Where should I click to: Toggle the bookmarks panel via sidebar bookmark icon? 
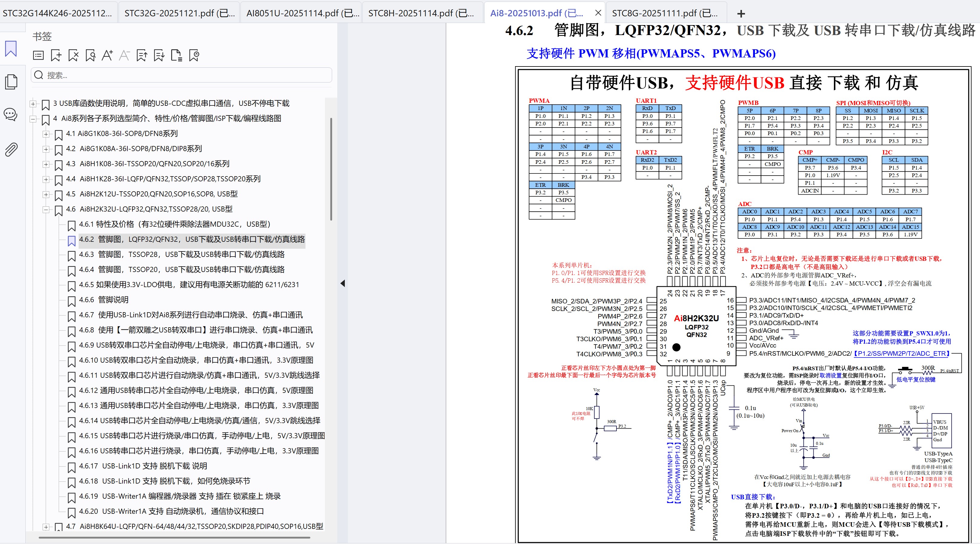[11, 49]
